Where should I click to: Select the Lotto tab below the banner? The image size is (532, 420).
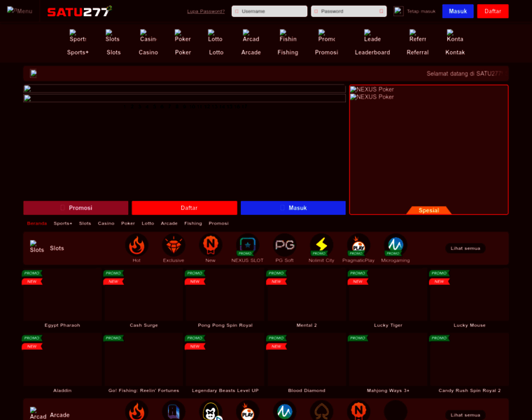tap(148, 223)
